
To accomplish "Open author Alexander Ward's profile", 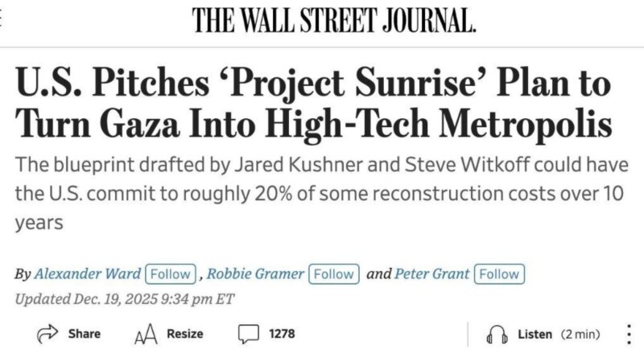I will tap(88, 274).
